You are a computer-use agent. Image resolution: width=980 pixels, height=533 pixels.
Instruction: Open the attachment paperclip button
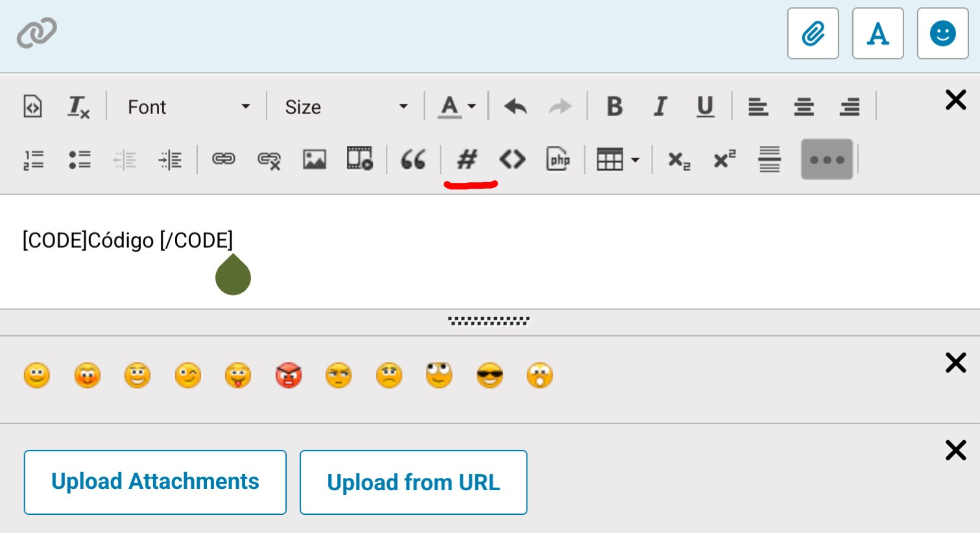click(813, 34)
